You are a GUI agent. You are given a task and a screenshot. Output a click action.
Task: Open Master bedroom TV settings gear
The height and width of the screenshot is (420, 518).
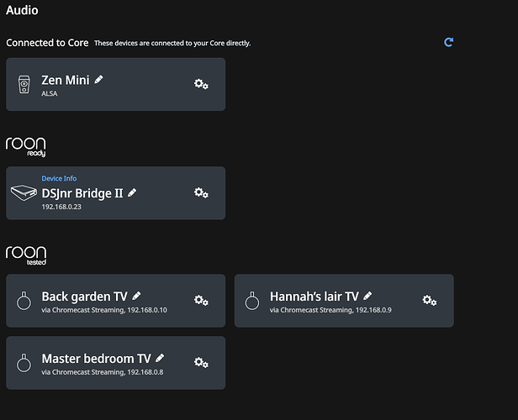201,363
